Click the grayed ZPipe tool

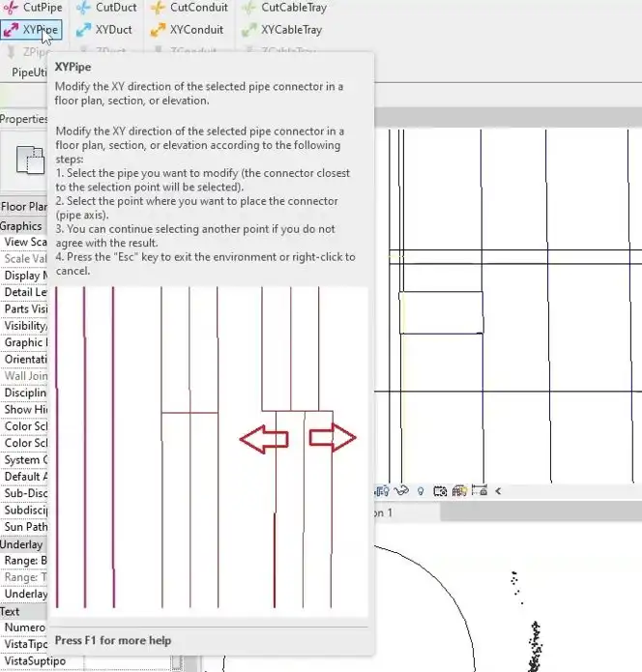pyautogui.click(x=26, y=51)
